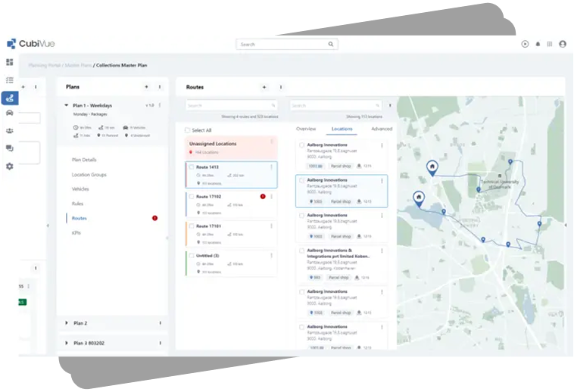Image resolution: width=574 pixels, height=392 pixels.
Task: Click the plus icon in Routes panel header
Action: (264, 87)
